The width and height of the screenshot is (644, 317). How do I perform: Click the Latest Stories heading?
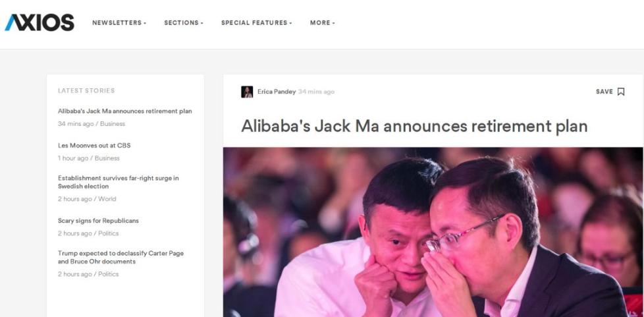coord(86,91)
